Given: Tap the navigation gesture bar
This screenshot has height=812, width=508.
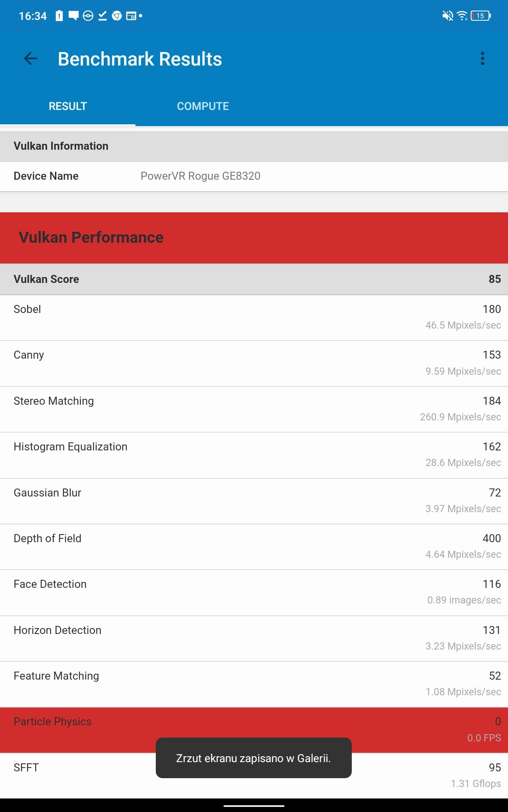Looking at the screenshot, I should click(x=254, y=806).
